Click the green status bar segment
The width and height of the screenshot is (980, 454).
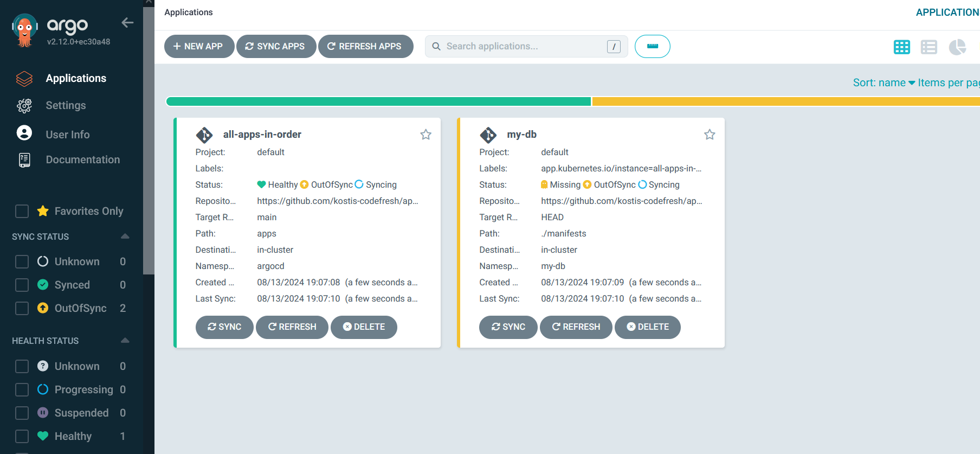(378, 101)
